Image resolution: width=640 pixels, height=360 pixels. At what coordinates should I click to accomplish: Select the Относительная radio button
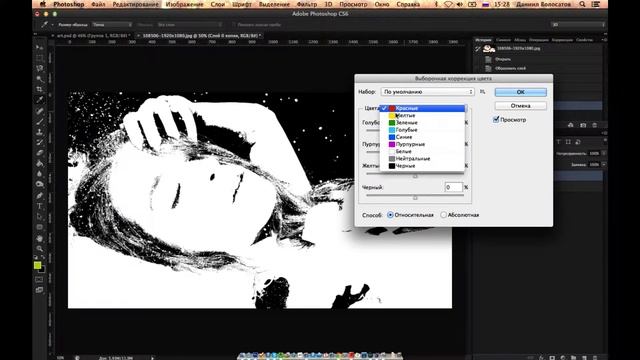pyautogui.click(x=390, y=215)
